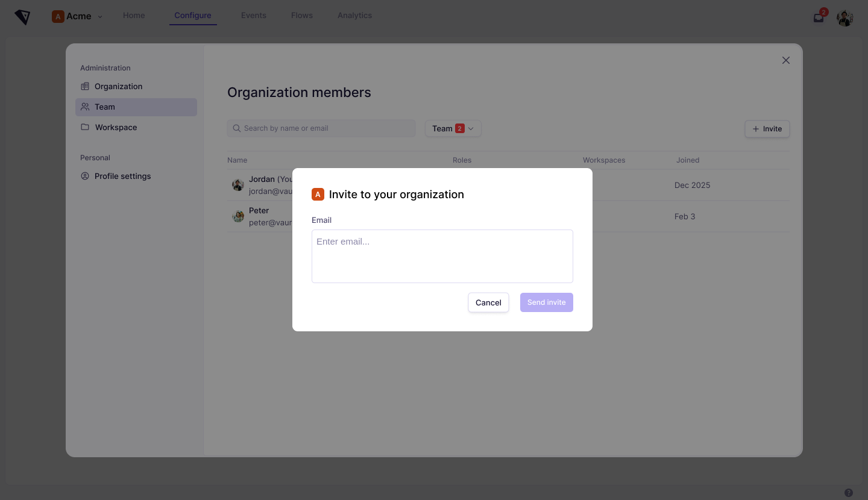Open Organization in the Administration sidebar
The height and width of the screenshot is (500, 868).
point(136,86)
